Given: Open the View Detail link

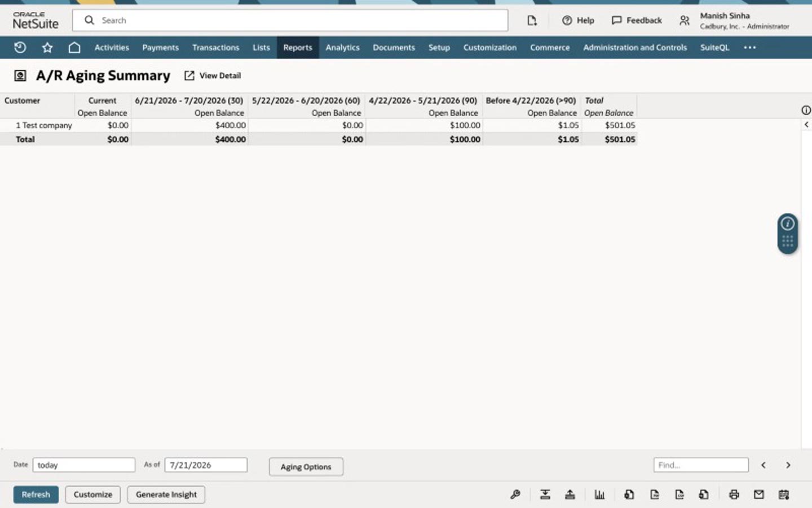Looking at the screenshot, I should click(x=213, y=76).
